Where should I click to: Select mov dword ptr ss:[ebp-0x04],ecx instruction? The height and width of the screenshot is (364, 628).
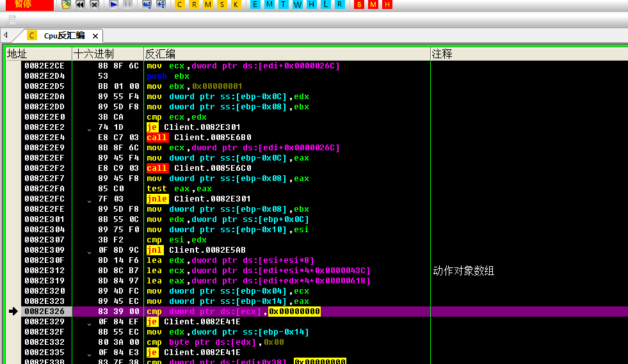coord(227,291)
